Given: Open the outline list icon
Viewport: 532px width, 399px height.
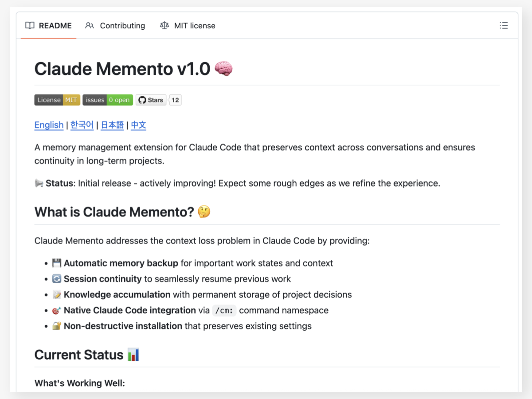Looking at the screenshot, I should 504,26.
